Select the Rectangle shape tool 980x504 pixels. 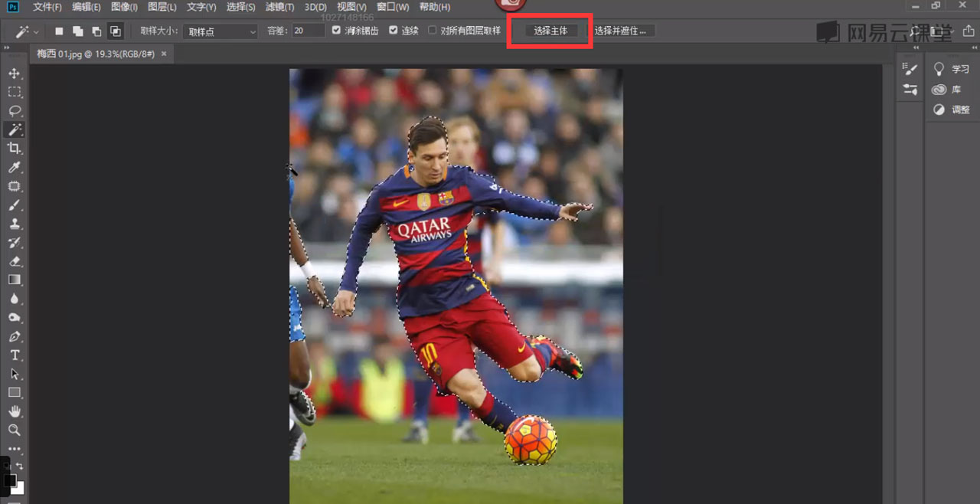(14, 393)
